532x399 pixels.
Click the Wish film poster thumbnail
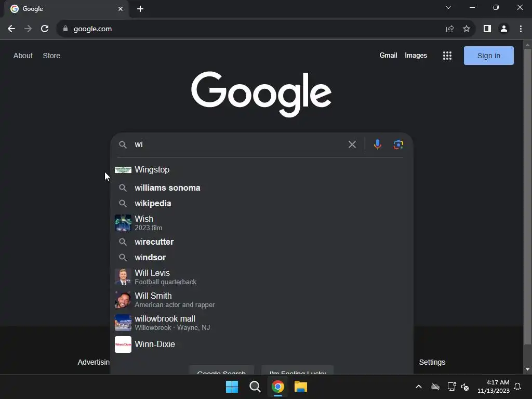pyautogui.click(x=123, y=223)
